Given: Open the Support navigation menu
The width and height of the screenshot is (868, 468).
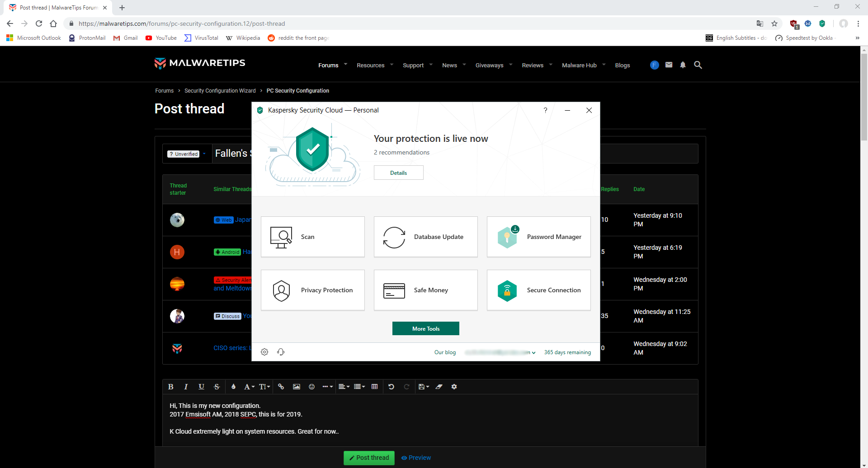Looking at the screenshot, I should click(413, 66).
